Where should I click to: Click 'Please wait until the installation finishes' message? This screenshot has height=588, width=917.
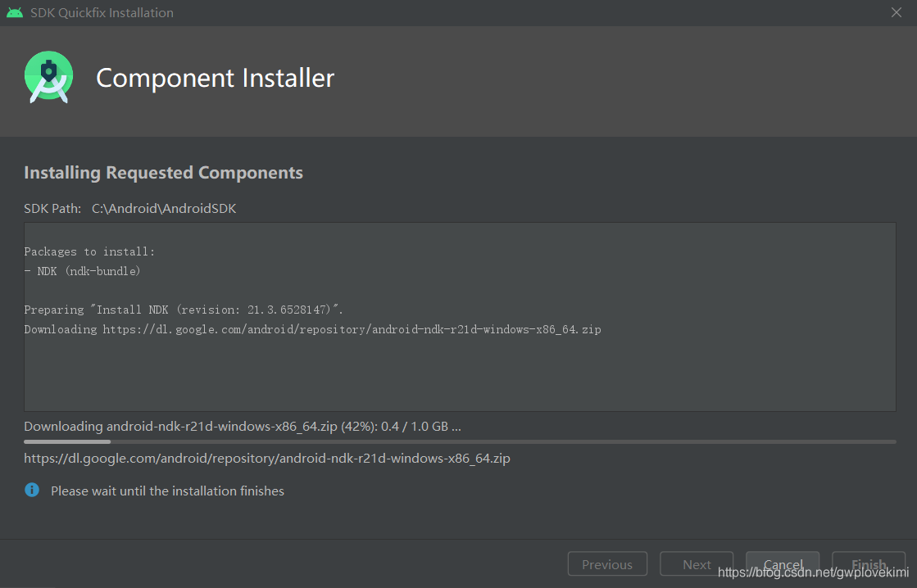click(x=167, y=491)
